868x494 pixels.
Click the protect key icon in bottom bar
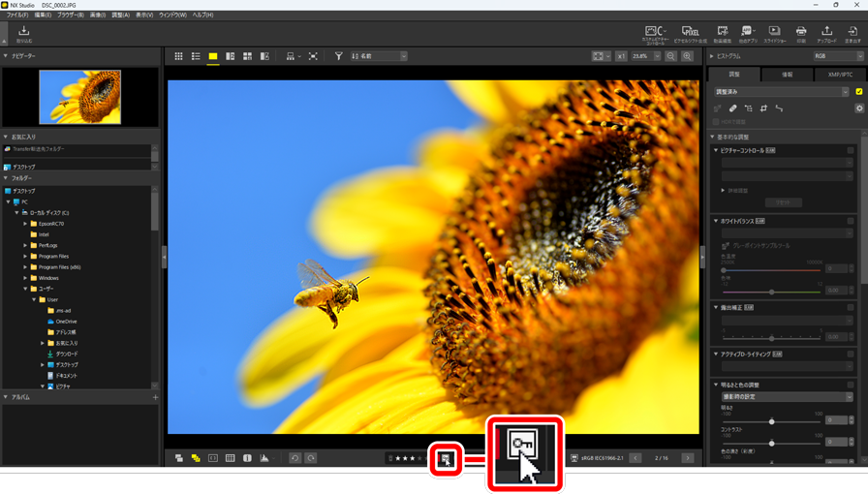point(446,458)
